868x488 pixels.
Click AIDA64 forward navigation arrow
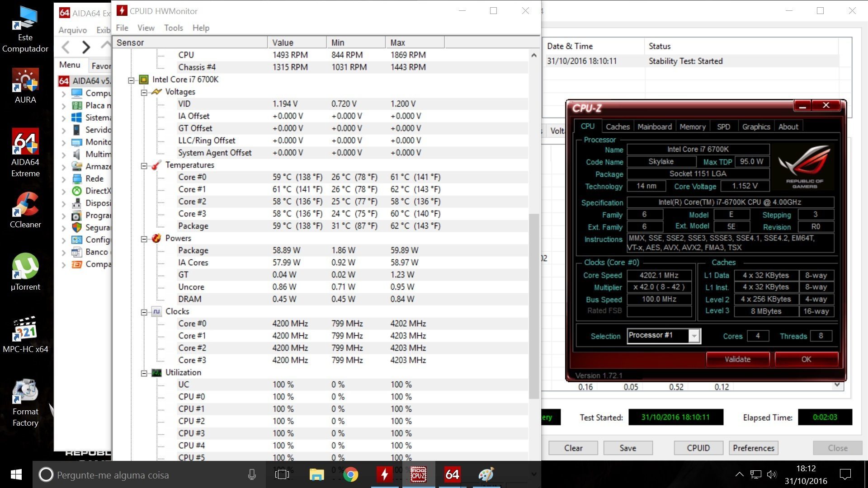pyautogui.click(x=86, y=47)
